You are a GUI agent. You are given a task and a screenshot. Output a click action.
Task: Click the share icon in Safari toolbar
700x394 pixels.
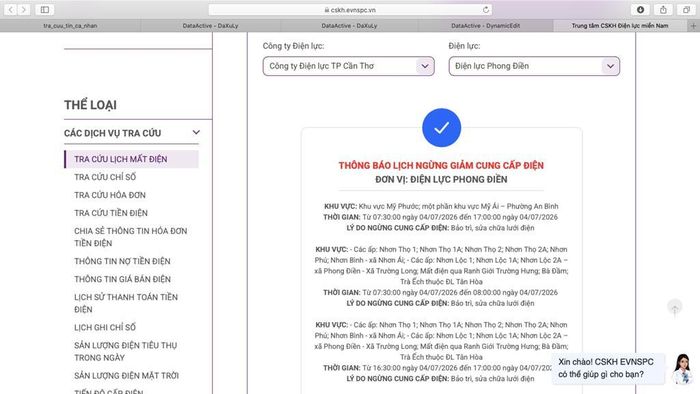click(663, 9)
